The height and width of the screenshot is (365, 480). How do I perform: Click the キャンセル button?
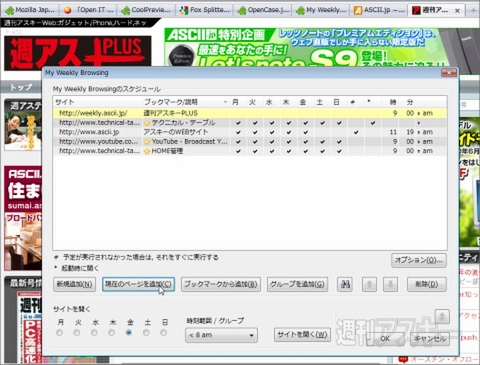coord(430,339)
